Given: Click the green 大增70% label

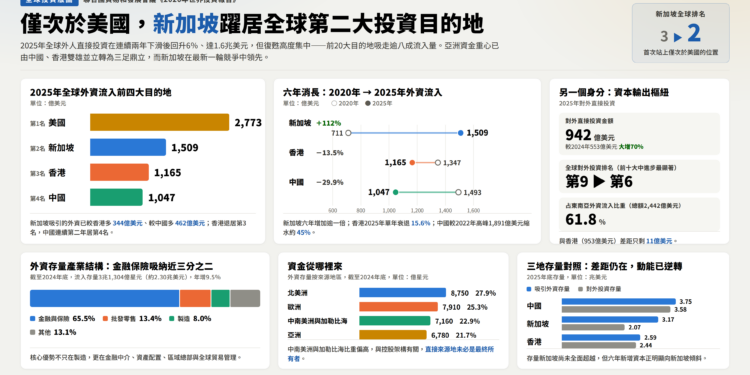Looking at the screenshot, I should click(x=631, y=147).
